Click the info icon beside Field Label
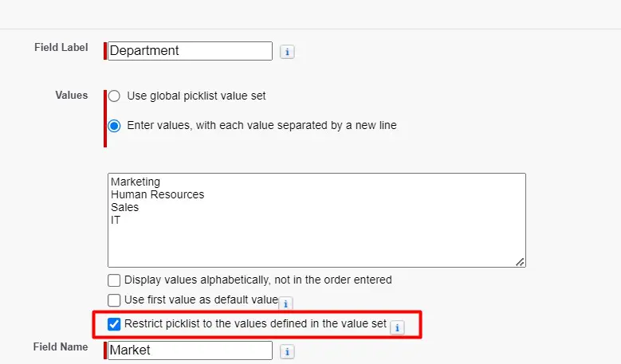Viewport: 621px width, 364px height. [288, 52]
